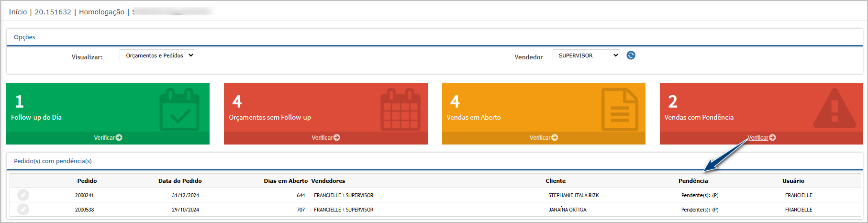
Task: Click the arrow icon beside Verificar on orange card
Action: coord(555,138)
